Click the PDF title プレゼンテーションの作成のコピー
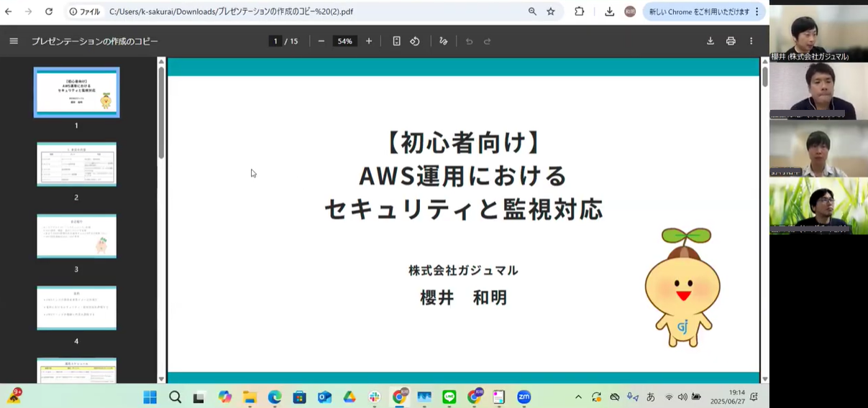The width and height of the screenshot is (868, 408). point(95,41)
